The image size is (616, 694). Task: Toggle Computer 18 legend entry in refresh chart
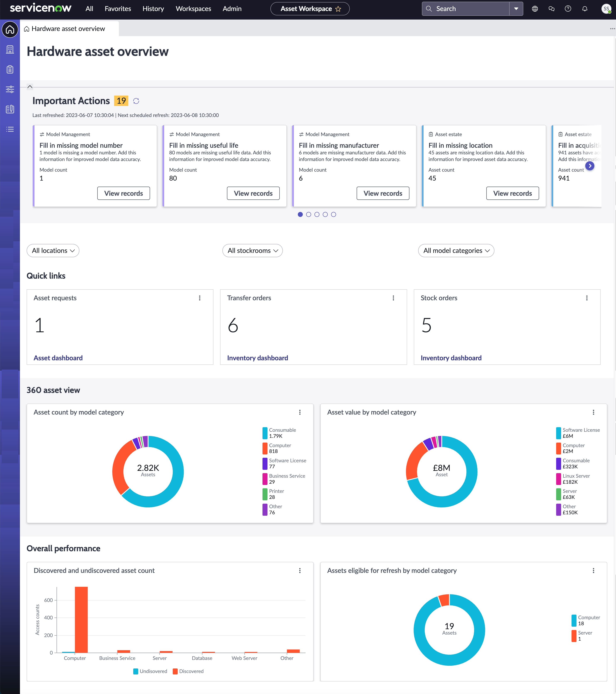[x=586, y=620]
